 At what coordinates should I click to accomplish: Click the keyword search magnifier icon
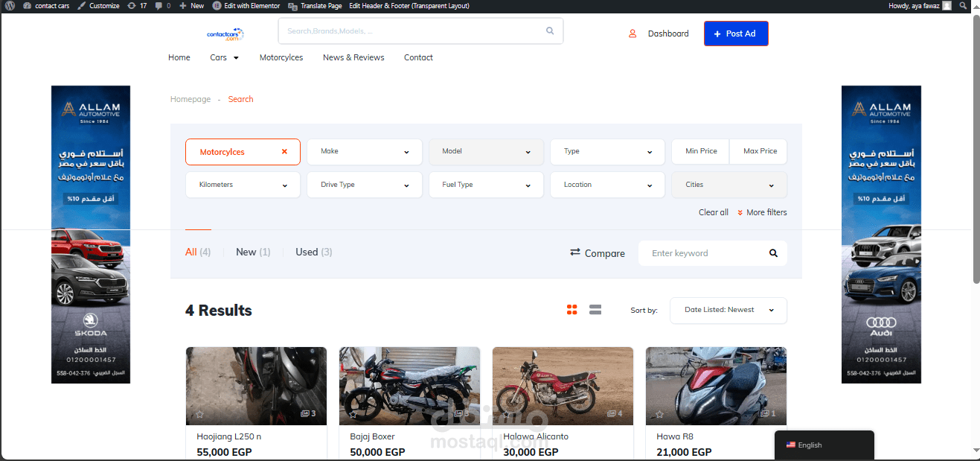(773, 253)
